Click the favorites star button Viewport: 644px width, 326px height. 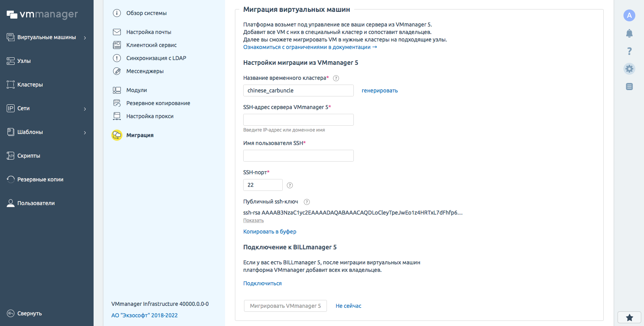coord(629,317)
